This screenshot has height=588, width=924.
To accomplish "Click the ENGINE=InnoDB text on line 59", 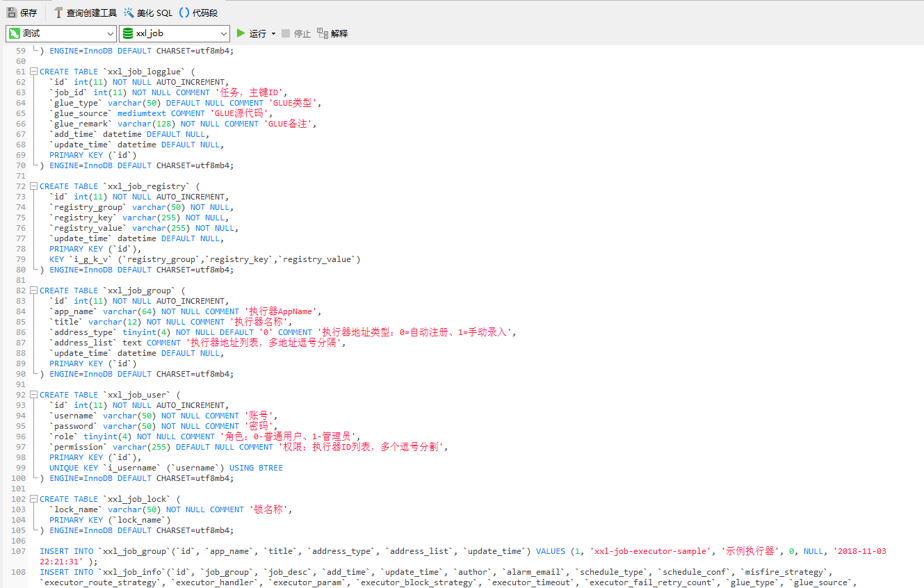I will coord(81,51).
